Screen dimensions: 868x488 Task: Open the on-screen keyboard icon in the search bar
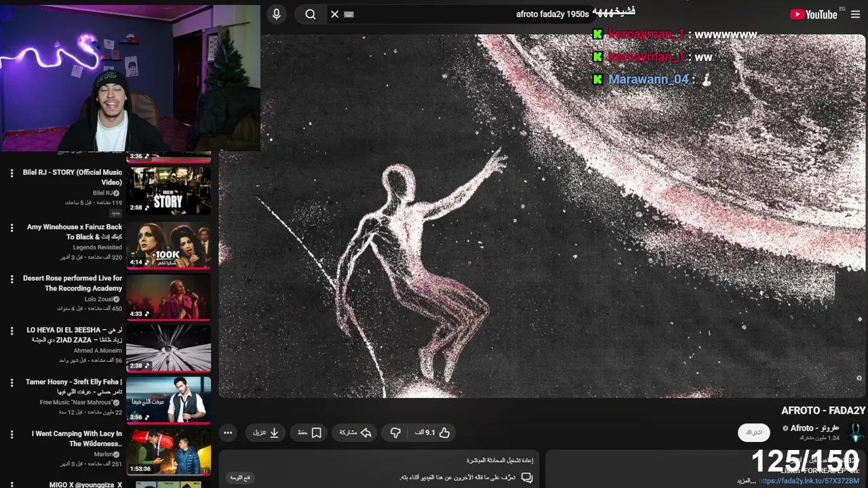click(349, 14)
